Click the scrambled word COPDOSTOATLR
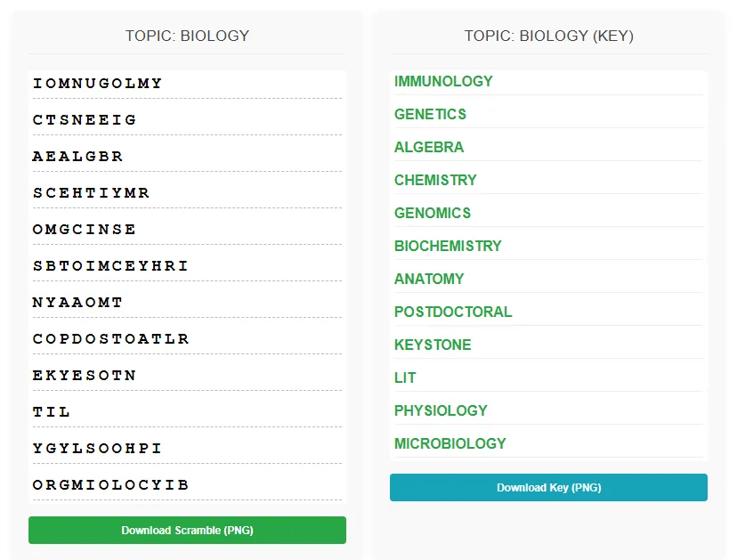The height and width of the screenshot is (560, 737). 110,339
